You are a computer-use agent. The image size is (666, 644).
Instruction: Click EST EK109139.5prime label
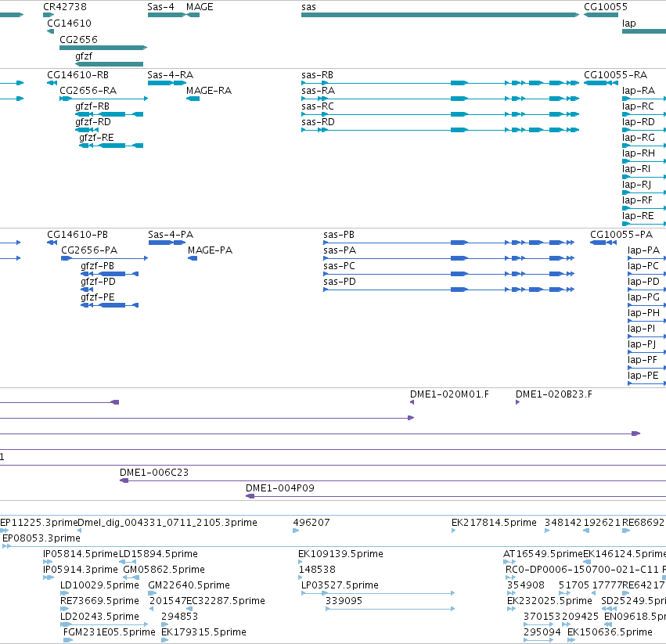340,554
